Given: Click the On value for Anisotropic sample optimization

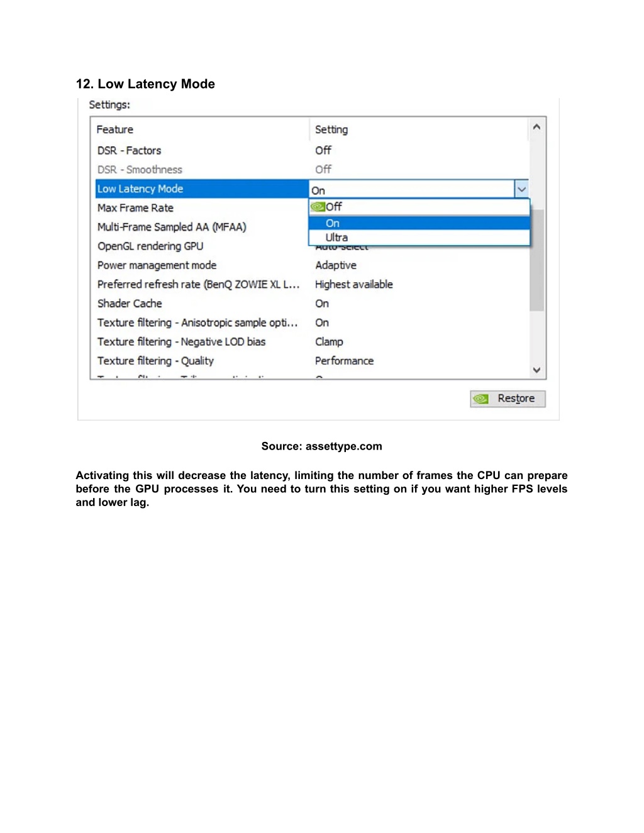Looking at the screenshot, I should tap(322, 323).
